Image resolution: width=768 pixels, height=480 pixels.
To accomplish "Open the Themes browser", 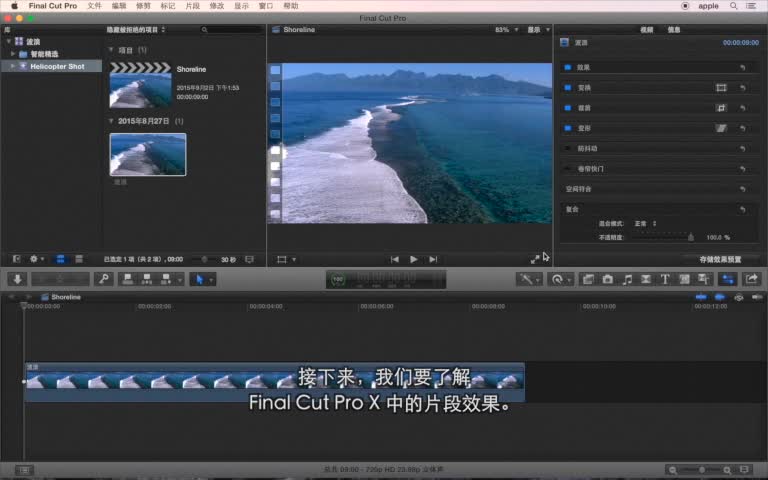I will pos(703,279).
